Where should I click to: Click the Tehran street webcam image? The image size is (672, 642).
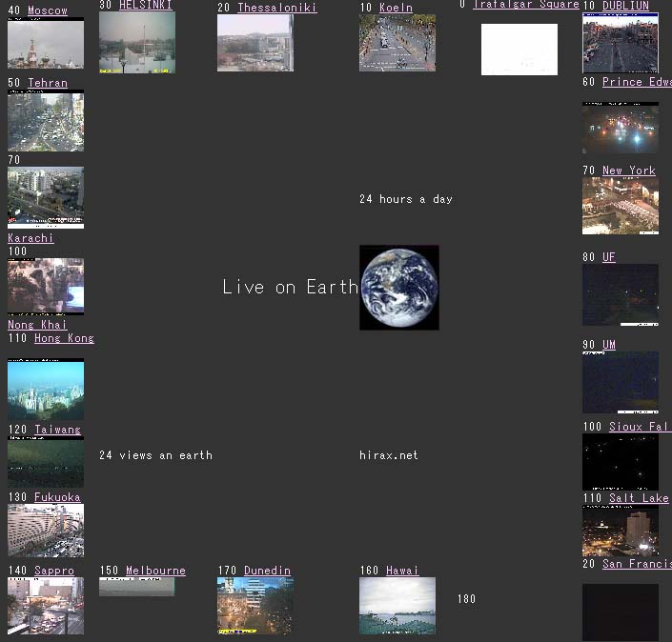tap(45, 121)
